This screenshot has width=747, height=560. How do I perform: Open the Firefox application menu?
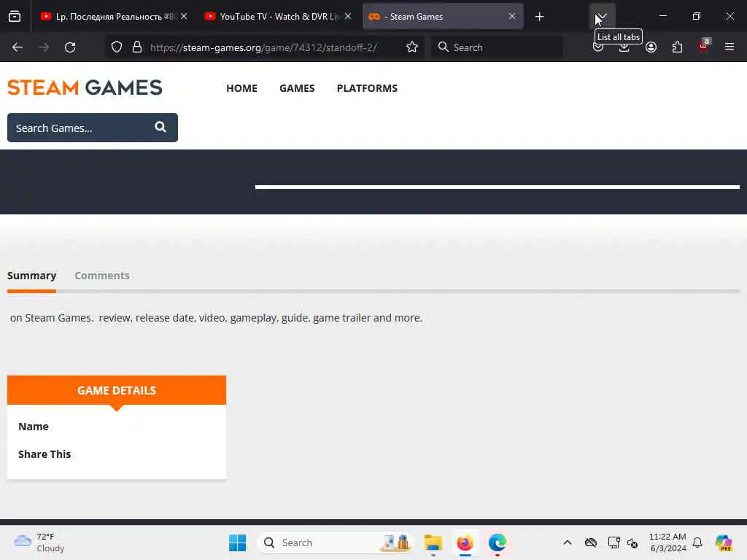(729, 47)
